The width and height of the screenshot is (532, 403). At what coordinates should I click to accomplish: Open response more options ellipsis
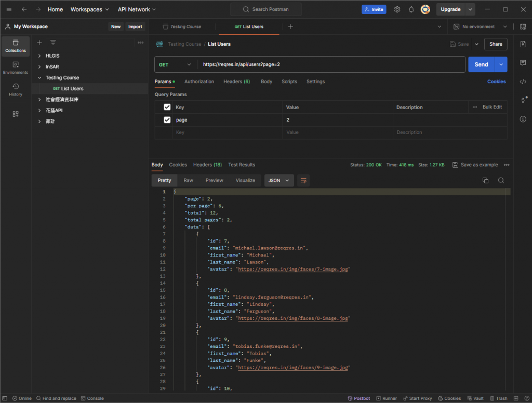click(x=507, y=165)
